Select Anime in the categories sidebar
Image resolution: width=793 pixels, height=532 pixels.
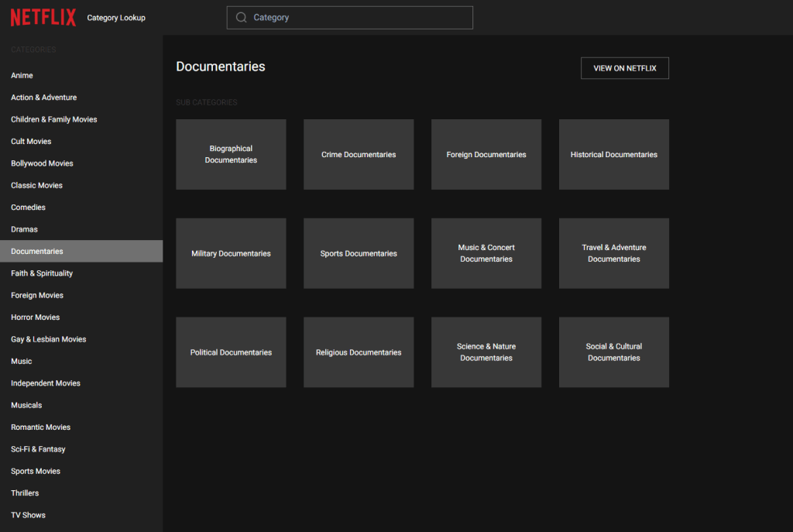pos(22,76)
